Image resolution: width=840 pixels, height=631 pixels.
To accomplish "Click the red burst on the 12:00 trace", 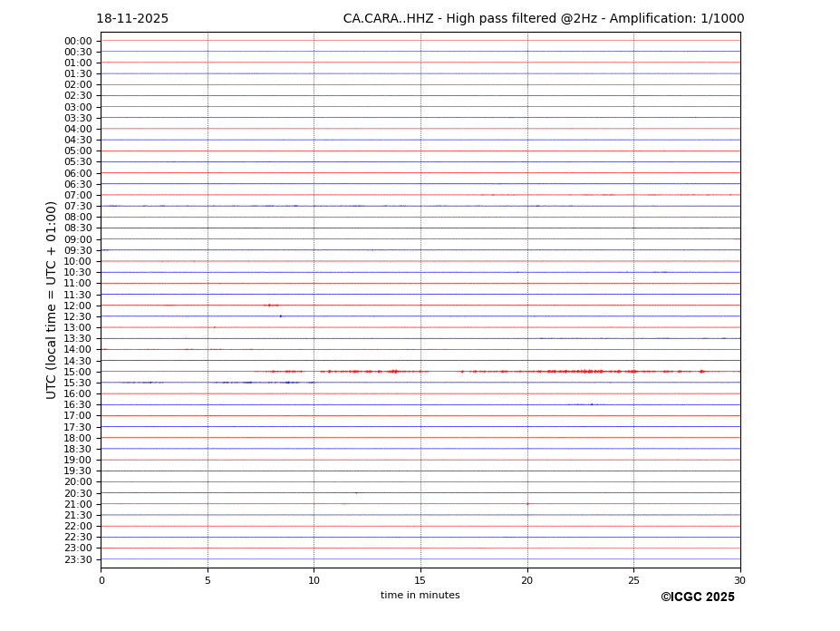I will pyautogui.click(x=270, y=306).
